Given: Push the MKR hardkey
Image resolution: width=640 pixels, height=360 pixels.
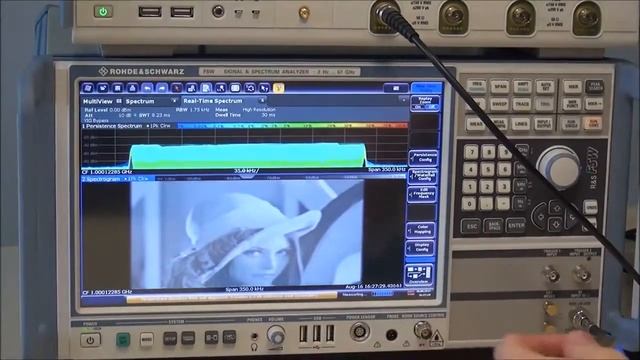Looking at the screenshot, I should [573, 87].
